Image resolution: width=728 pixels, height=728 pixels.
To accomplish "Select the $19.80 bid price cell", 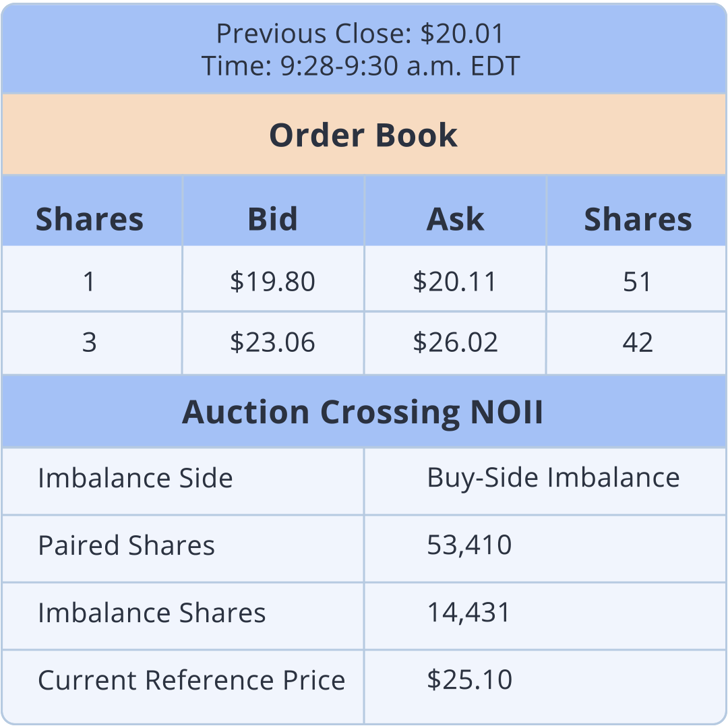I will click(272, 282).
